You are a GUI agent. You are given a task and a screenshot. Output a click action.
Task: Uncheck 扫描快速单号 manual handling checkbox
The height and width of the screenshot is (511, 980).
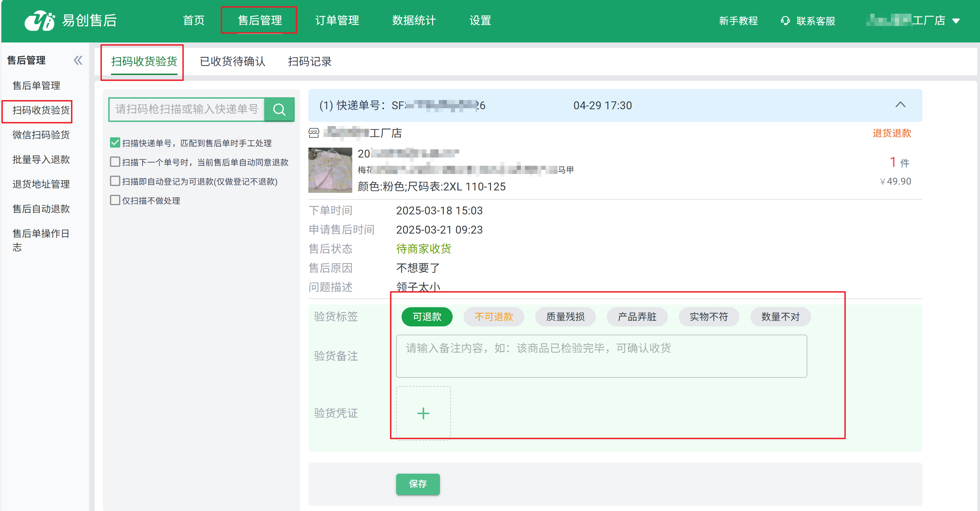click(x=115, y=143)
